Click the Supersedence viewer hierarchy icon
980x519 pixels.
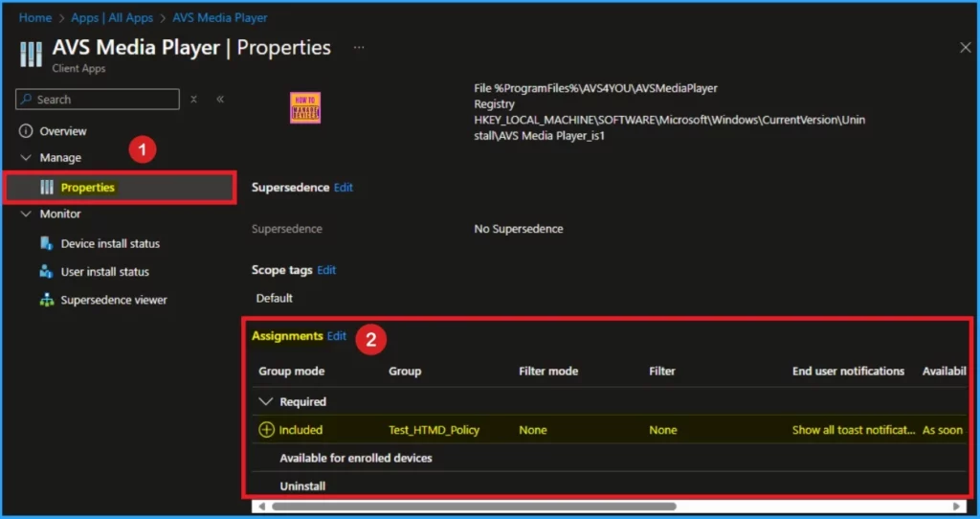tap(46, 300)
